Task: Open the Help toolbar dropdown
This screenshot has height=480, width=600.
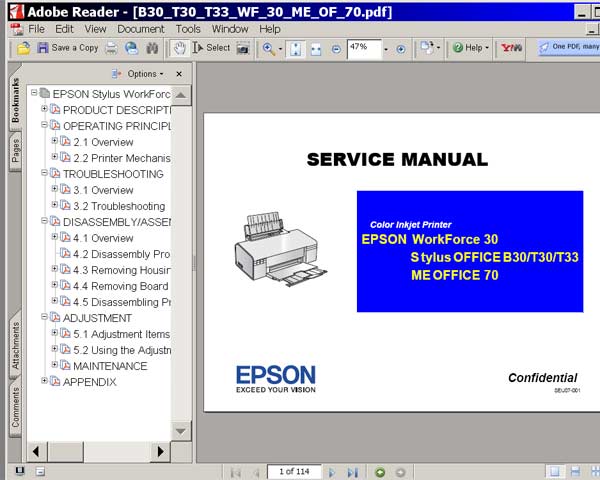Action: point(471,48)
